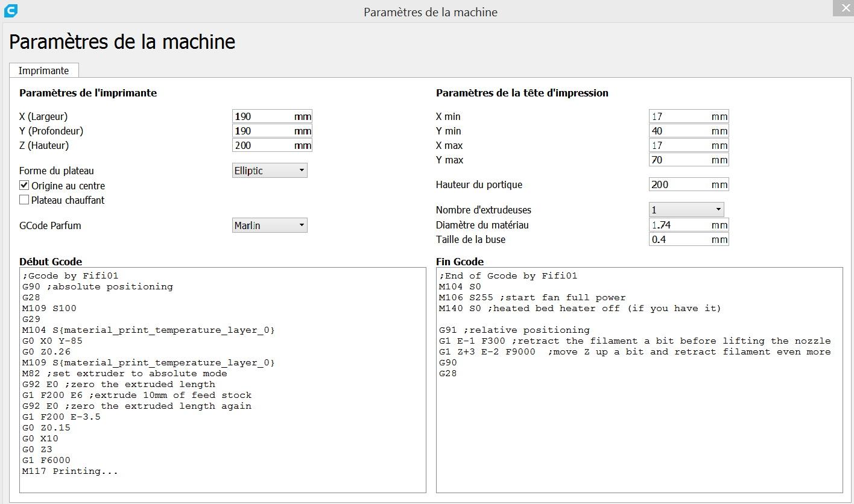This screenshot has height=504, width=854.
Task: Open the Forme du plateau dropdown
Action: [x=270, y=171]
